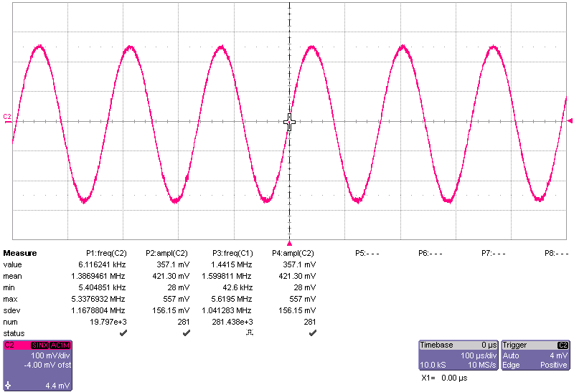Open the Timebase descriptor box

458,355
